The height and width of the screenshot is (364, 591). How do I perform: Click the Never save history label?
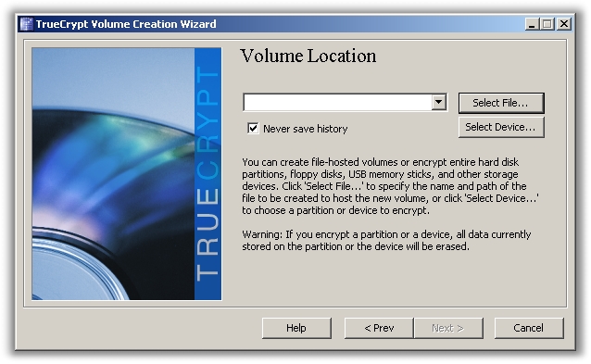pyautogui.click(x=306, y=129)
